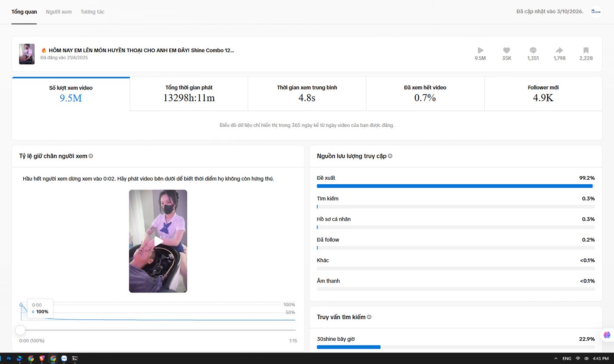Open the terminal app from the taskbar
The image size is (614, 364).
(75, 358)
